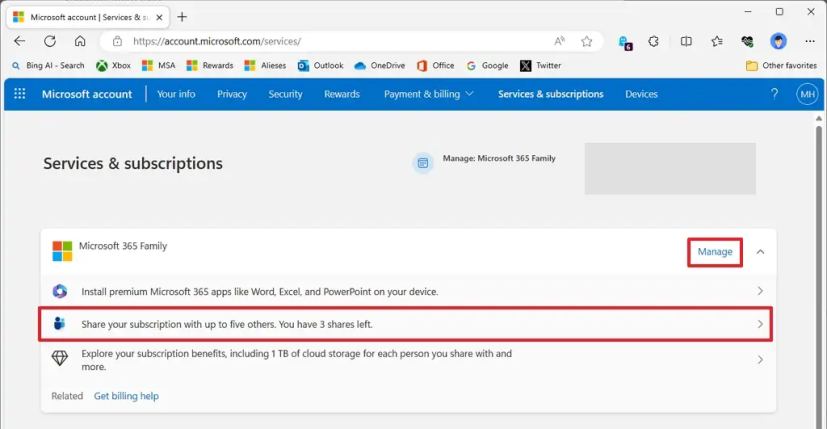
Task: Open Office bookmark
Action: click(436, 65)
